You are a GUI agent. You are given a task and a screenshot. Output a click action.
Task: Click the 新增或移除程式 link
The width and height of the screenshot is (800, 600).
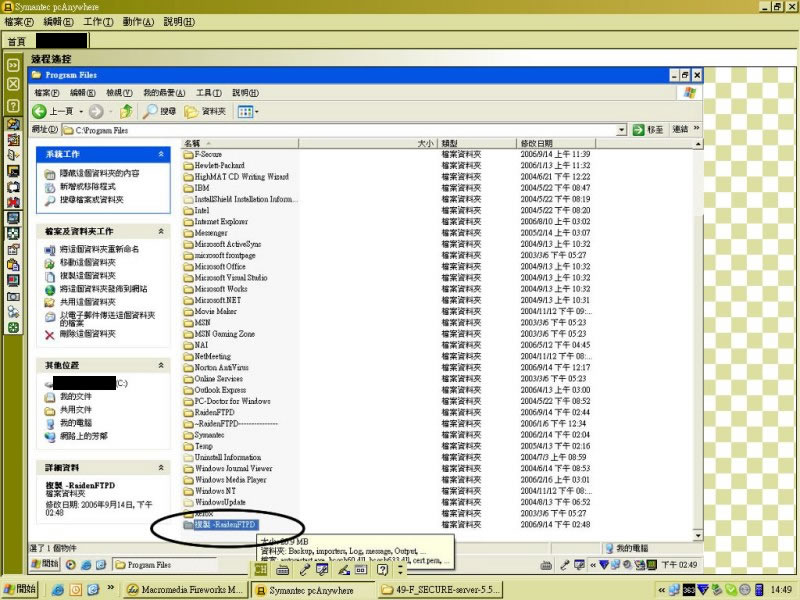(x=88, y=187)
